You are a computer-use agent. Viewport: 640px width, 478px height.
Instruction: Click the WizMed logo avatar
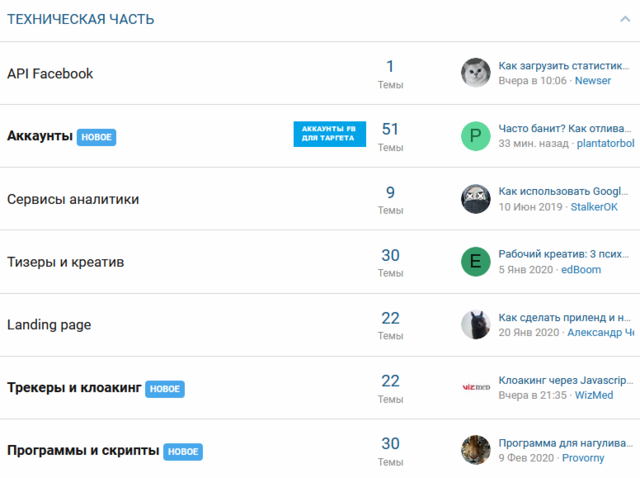(475, 387)
